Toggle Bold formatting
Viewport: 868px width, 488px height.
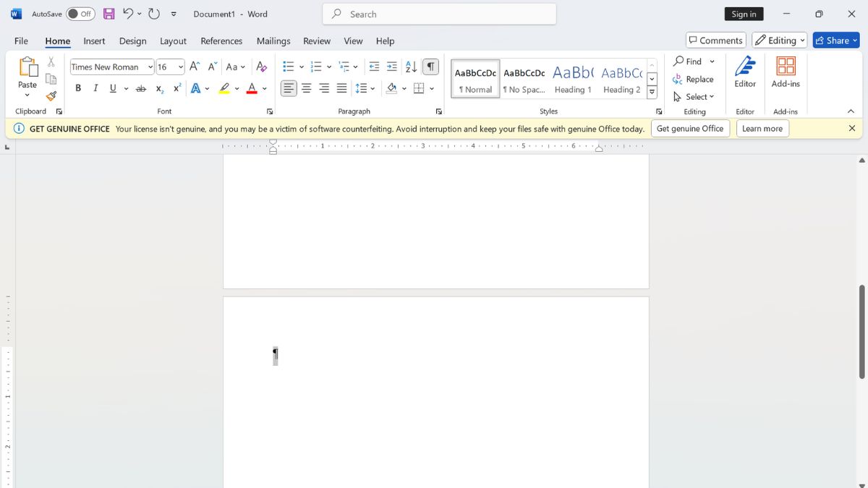pyautogui.click(x=78, y=88)
